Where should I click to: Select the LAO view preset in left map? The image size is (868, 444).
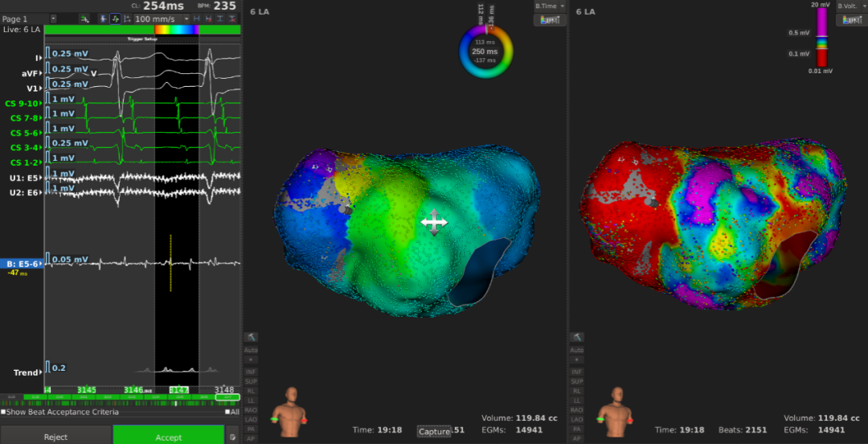[x=252, y=419]
